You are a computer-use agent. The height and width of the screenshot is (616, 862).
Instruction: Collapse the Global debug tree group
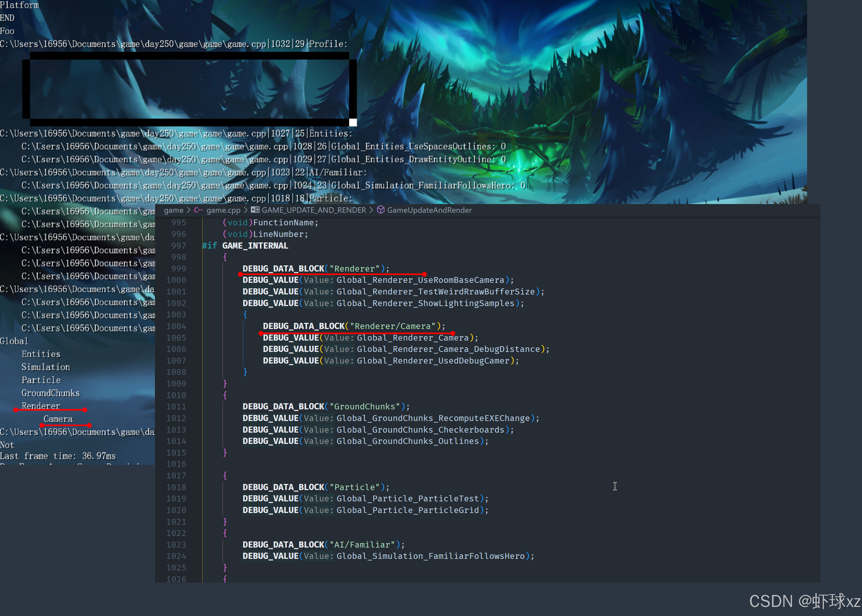[14, 341]
